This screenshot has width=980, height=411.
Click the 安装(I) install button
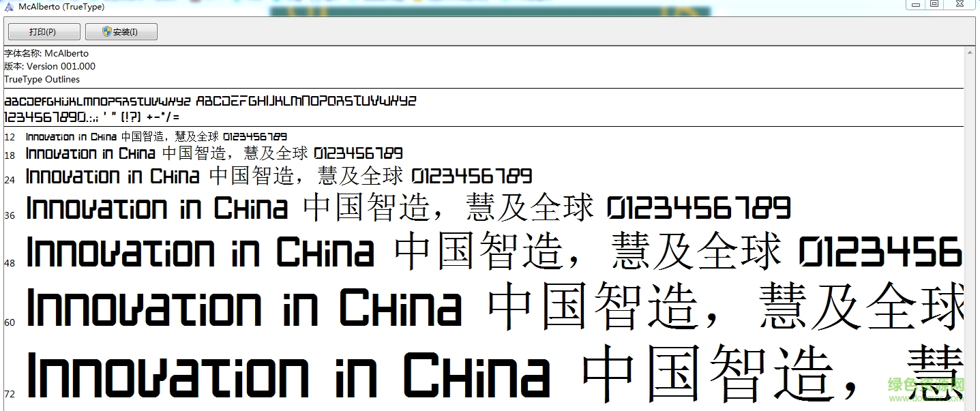[121, 31]
